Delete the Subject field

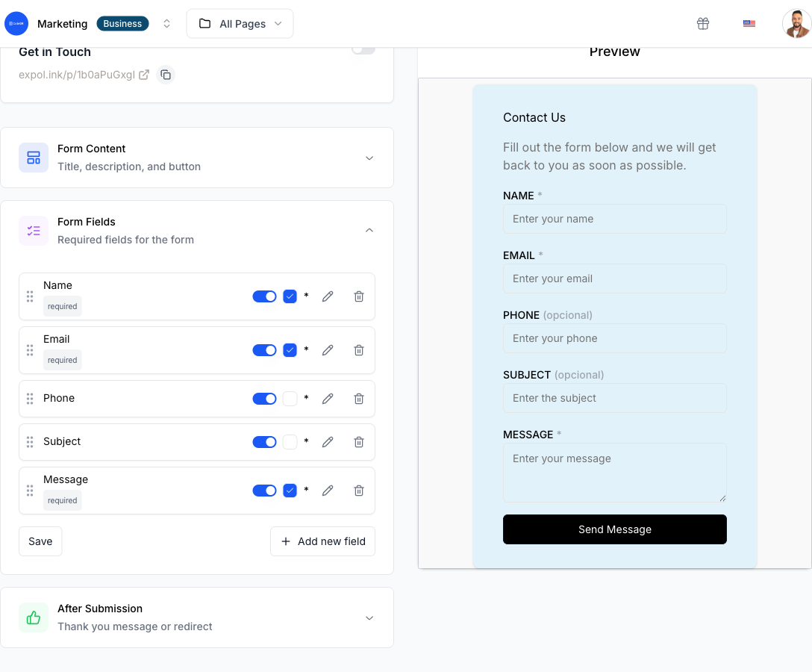(x=359, y=442)
